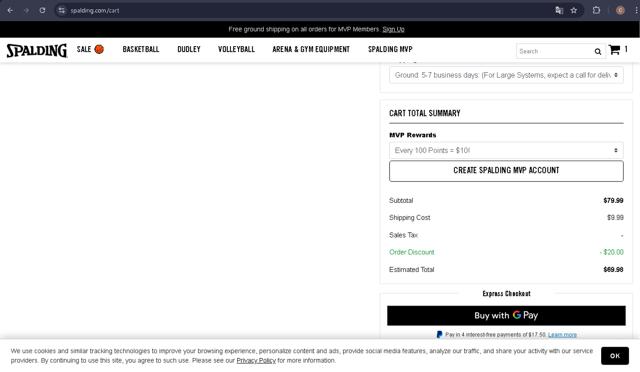Click the Subtotal $79.99 value

coord(613,200)
